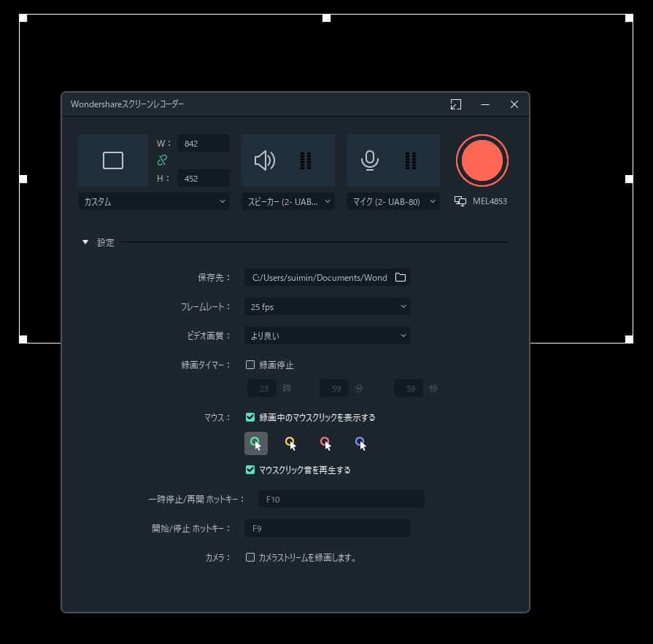The width and height of the screenshot is (653, 644).
Task: Toggle the microphone icon
Action: coord(369,160)
